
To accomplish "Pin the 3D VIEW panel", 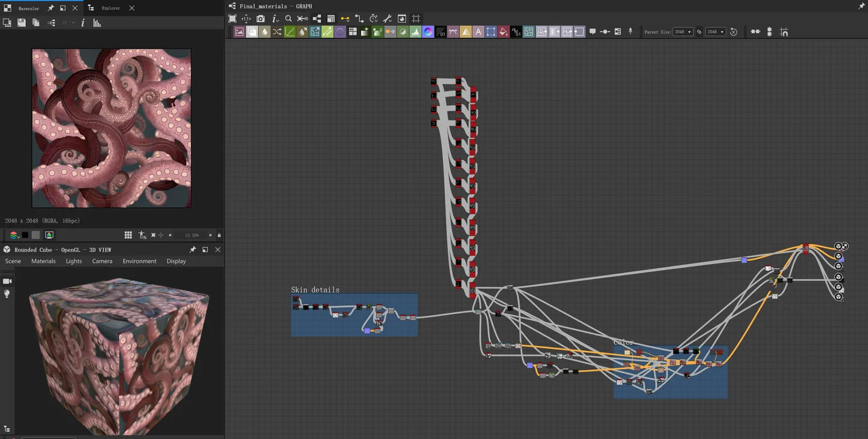I will click(193, 250).
